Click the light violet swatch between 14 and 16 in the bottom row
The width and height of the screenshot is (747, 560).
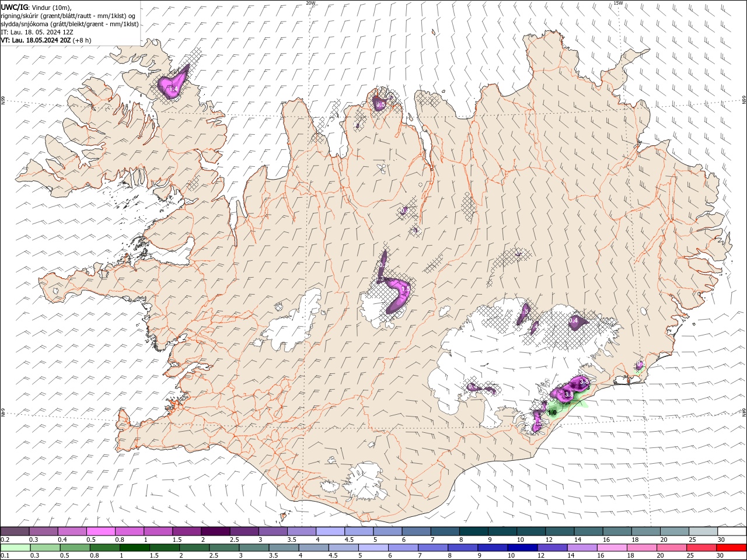[582, 548]
